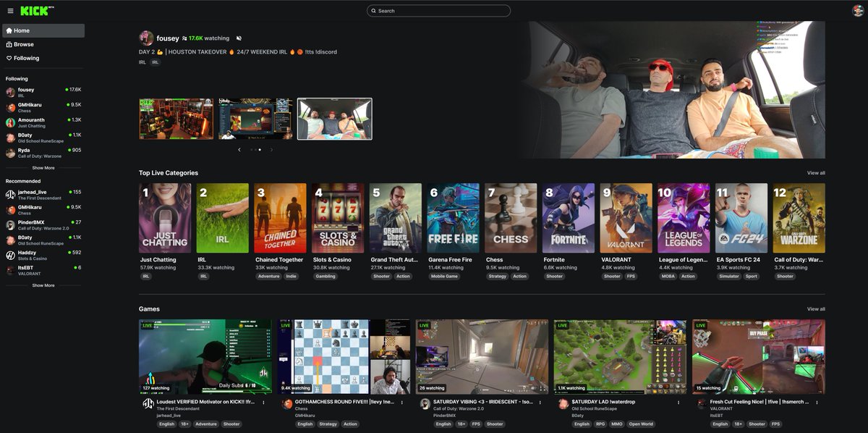
Task: Click the Simulator tag under EA Sports FC 24
Action: [729, 276]
